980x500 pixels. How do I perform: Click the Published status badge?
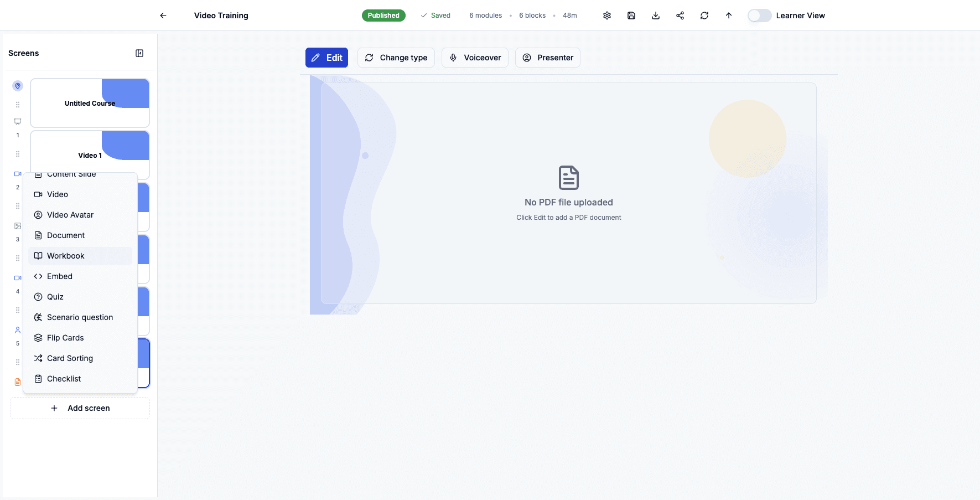[383, 16]
